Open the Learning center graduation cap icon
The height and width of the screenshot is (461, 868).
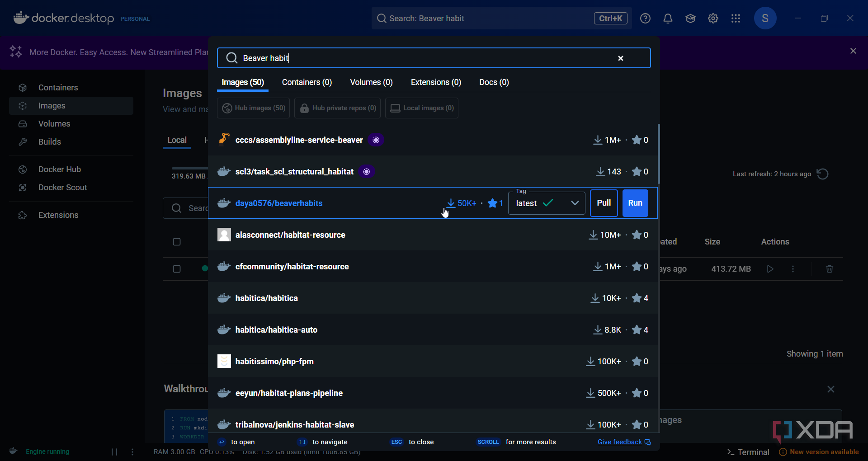[x=690, y=19]
